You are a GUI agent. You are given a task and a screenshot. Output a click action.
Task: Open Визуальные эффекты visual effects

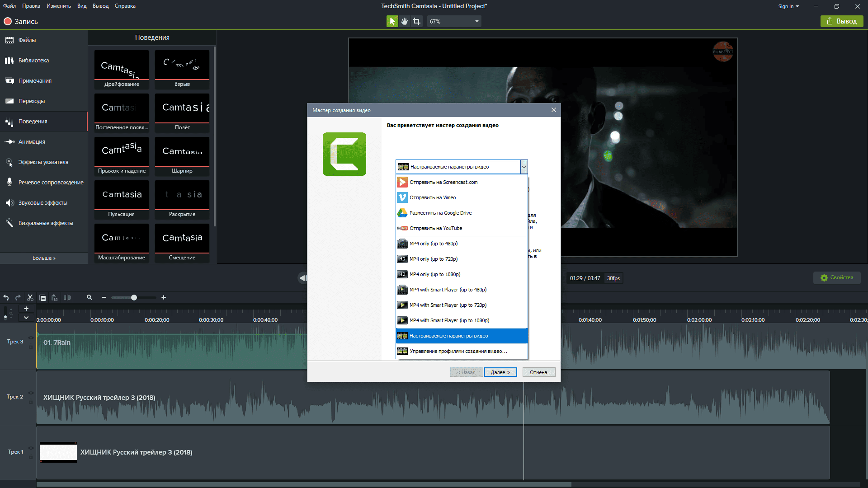pos(44,223)
